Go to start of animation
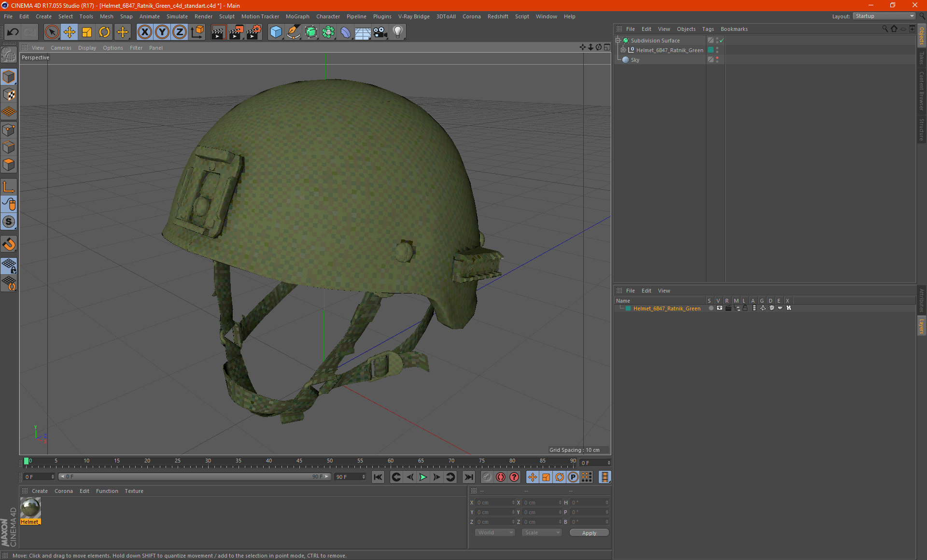The height and width of the screenshot is (560, 927). coord(378,477)
